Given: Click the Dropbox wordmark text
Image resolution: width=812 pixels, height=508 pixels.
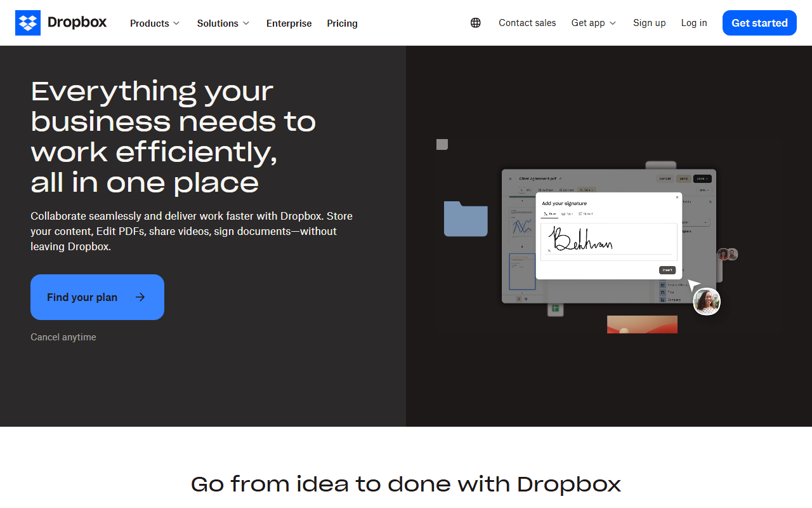Looking at the screenshot, I should tap(77, 23).
